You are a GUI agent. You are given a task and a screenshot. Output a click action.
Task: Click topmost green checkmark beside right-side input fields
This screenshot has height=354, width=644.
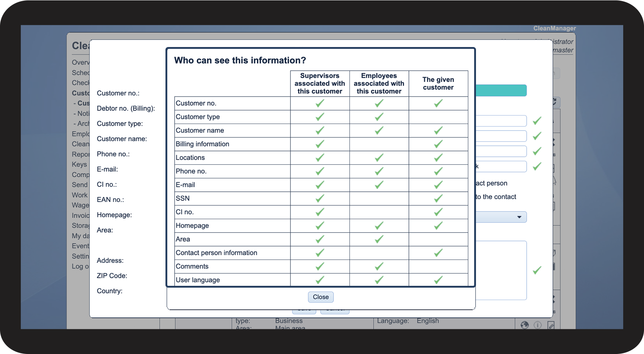(x=537, y=121)
